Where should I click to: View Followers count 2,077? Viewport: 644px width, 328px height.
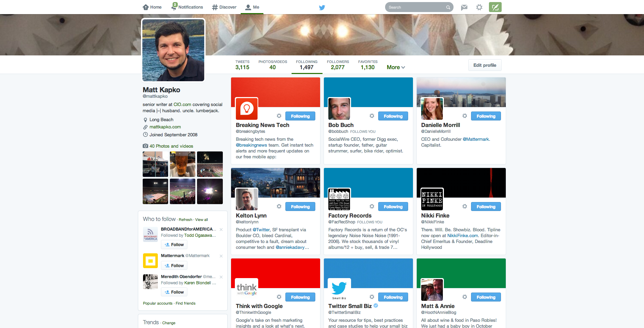(x=338, y=65)
